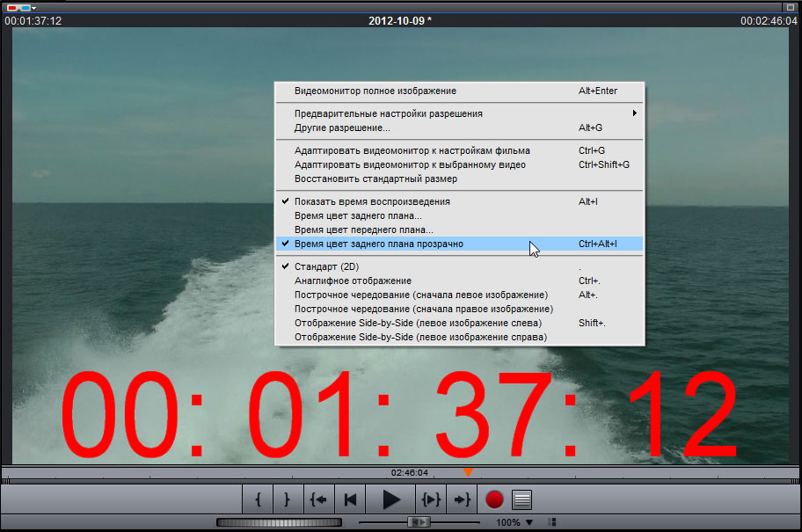The image size is (802, 532).
Task: Jump to range end marker button
Action: tap(462, 499)
